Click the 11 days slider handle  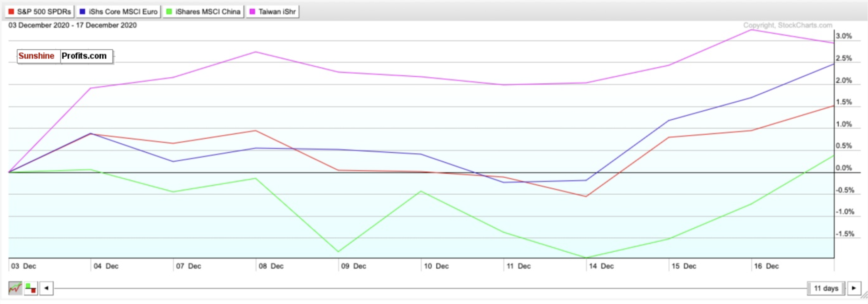point(826,288)
